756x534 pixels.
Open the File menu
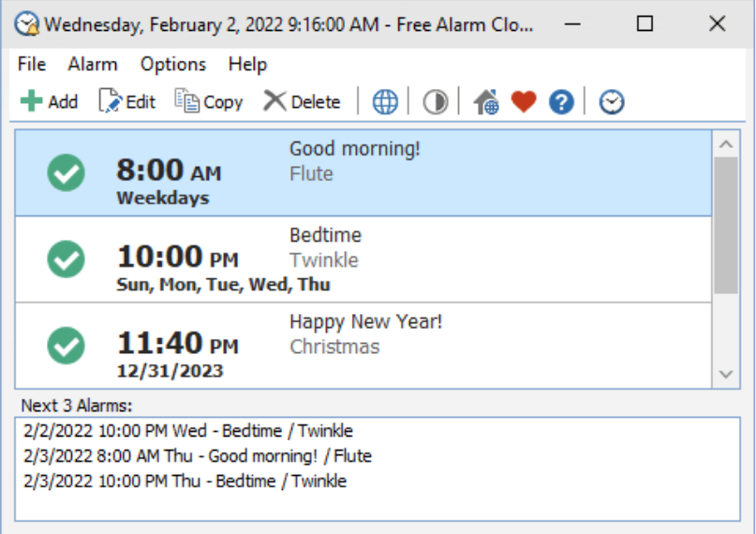[x=32, y=64]
